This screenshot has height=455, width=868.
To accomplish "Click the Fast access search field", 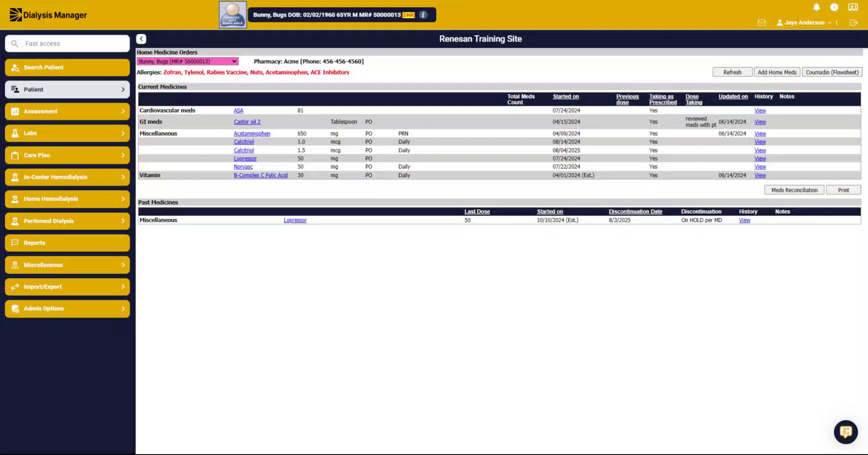I will coord(67,43).
